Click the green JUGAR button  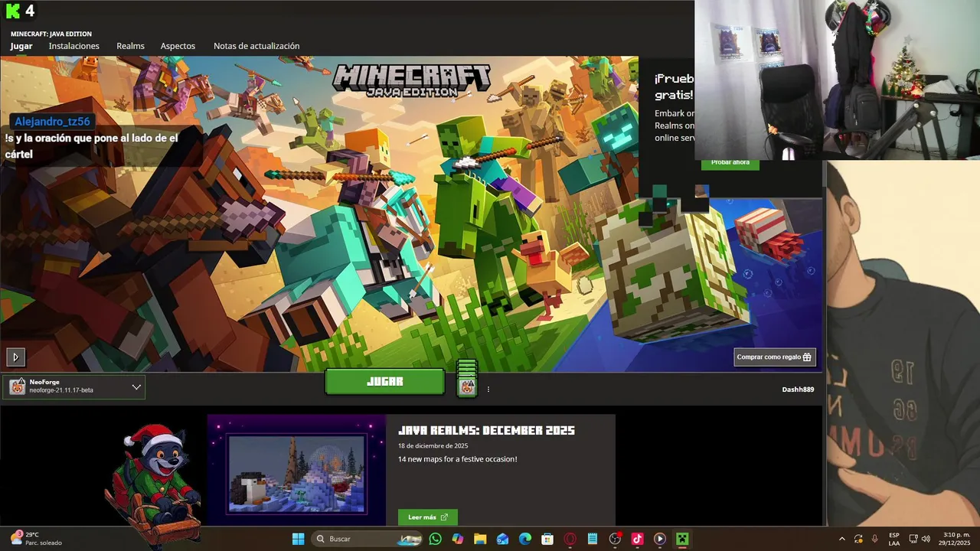[384, 382]
